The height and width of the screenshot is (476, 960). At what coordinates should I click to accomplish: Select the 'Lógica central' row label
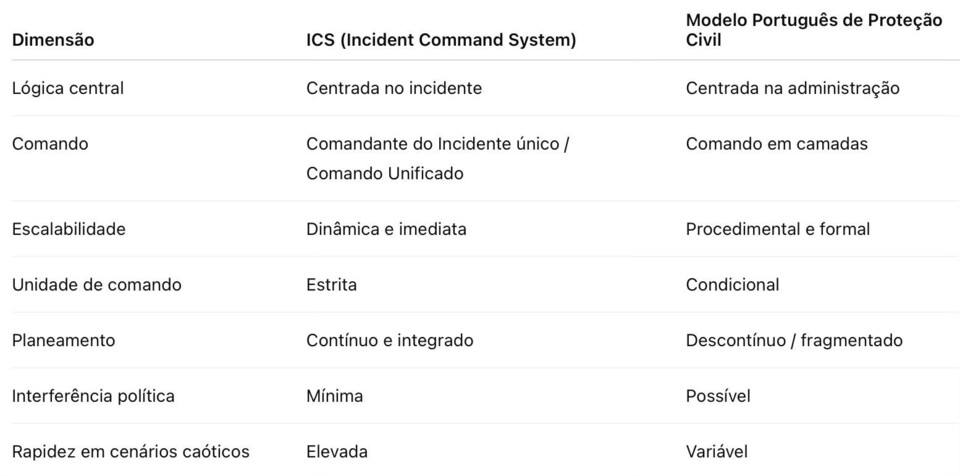pos(68,88)
